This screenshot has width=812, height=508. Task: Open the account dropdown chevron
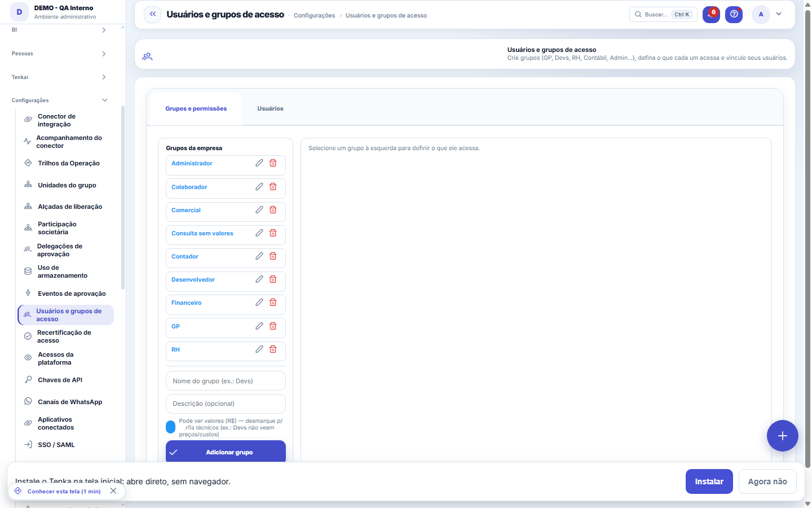click(779, 14)
